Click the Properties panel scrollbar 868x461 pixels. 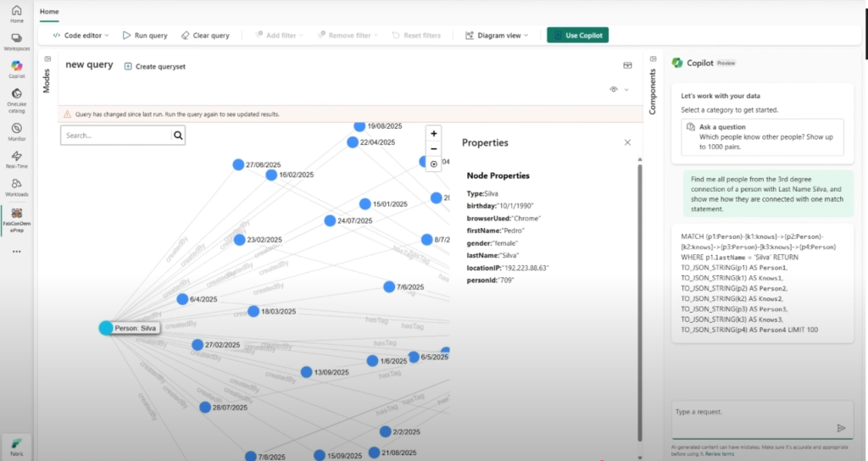point(640,302)
